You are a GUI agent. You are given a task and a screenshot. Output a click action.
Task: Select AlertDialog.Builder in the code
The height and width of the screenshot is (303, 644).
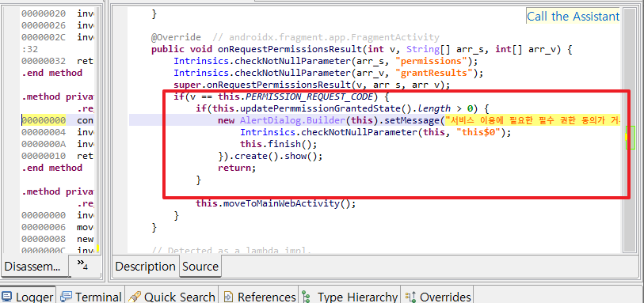pos(292,121)
